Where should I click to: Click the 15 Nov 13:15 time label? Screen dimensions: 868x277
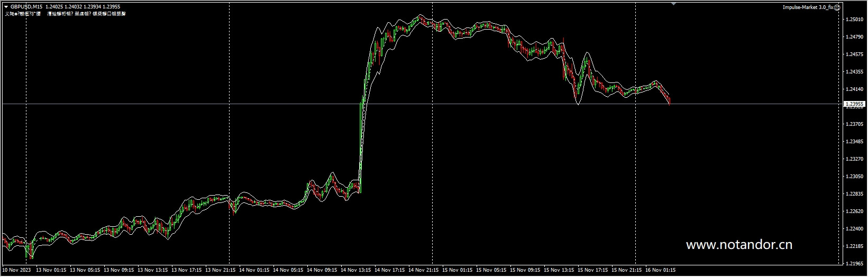click(559, 270)
